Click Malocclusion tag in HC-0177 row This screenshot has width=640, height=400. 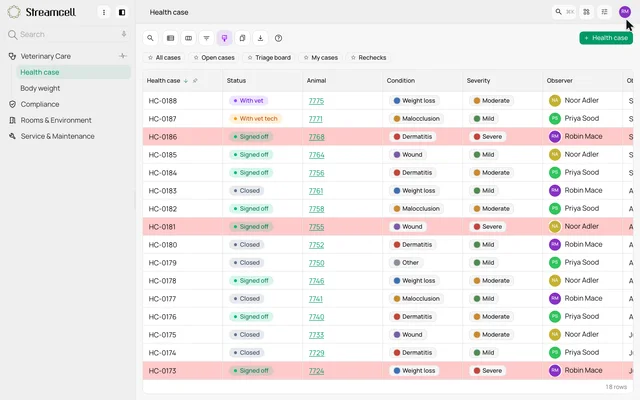point(416,299)
